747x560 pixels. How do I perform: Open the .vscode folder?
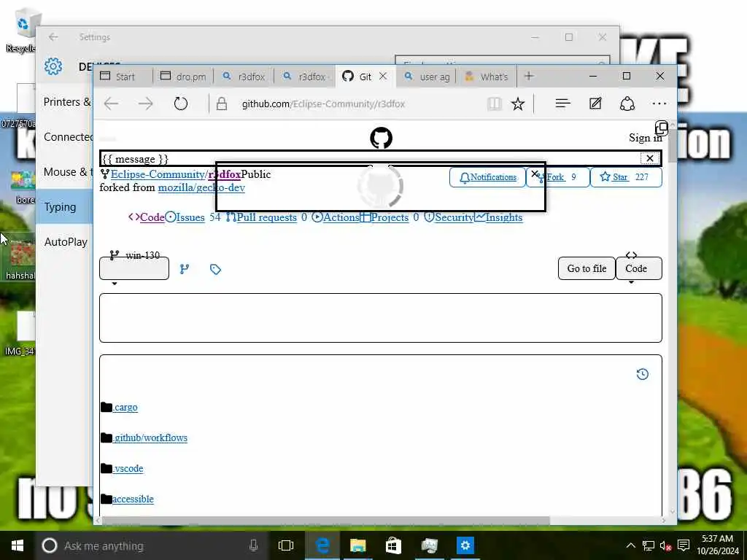(128, 469)
